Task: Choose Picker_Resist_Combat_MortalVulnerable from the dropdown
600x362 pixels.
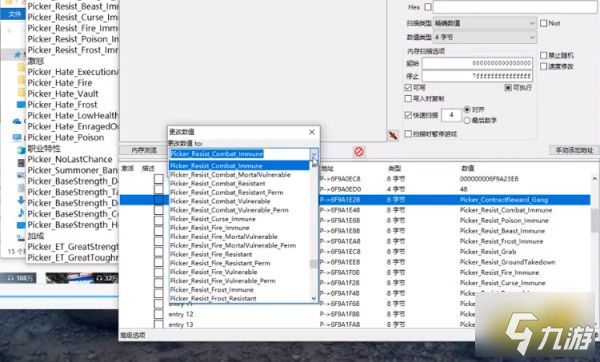Action: (230, 174)
